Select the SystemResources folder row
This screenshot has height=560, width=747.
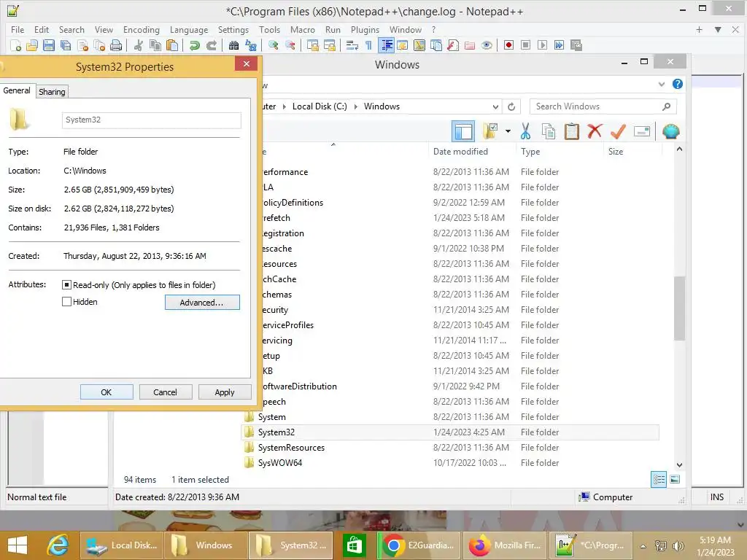[x=451, y=448]
